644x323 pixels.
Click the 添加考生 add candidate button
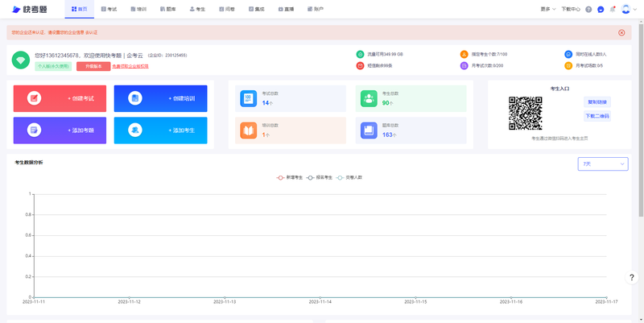[x=160, y=130]
